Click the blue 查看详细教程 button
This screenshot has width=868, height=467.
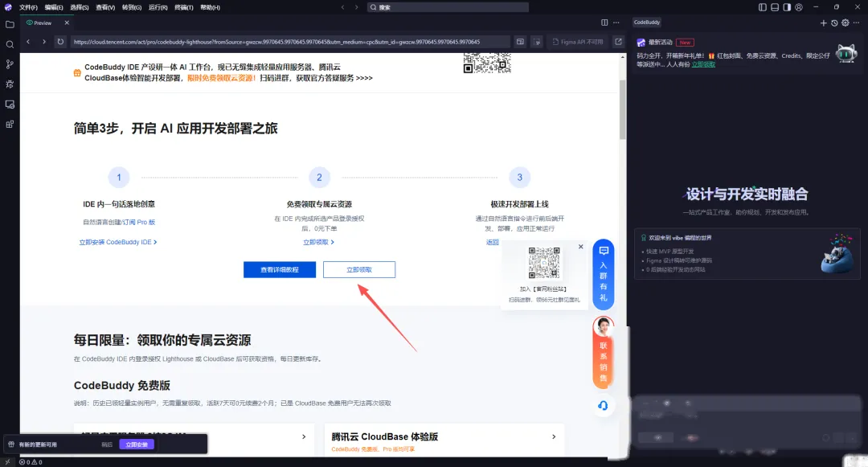point(280,269)
